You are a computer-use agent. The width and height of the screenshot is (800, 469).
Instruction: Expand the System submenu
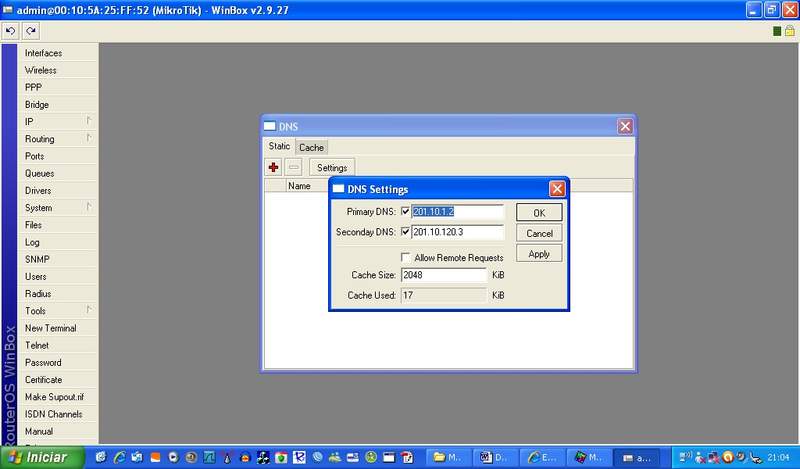(x=57, y=208)
